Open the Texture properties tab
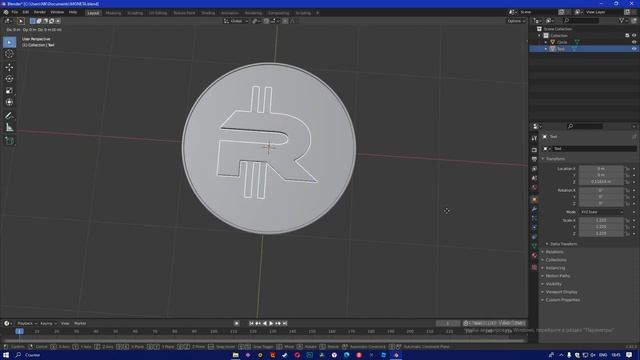640x360 pixels. coord(534,267)
